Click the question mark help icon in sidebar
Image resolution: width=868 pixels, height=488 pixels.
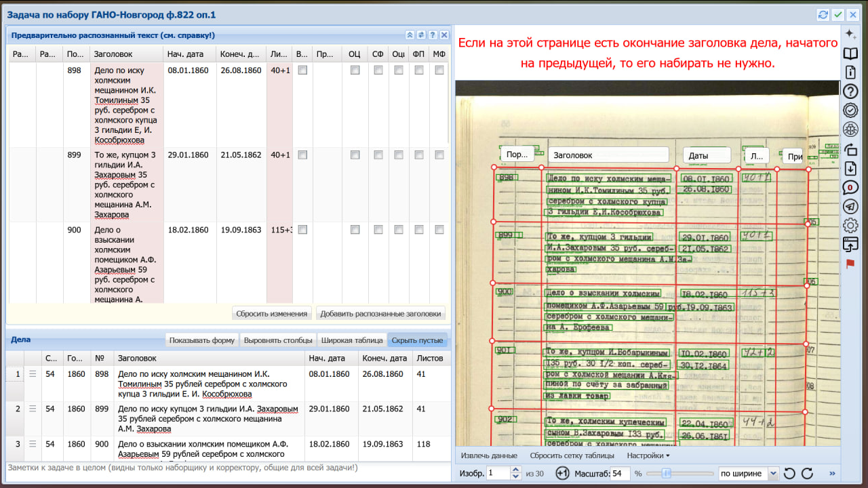tap(850, 91)
